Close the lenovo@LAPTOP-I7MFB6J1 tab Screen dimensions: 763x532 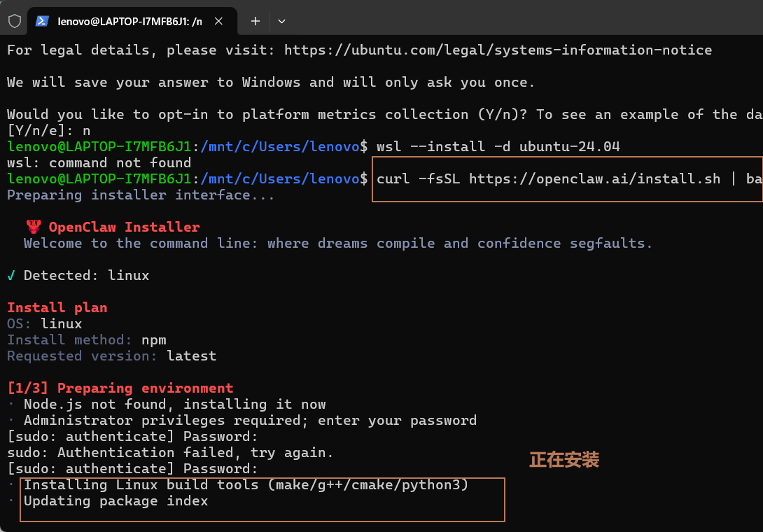(x=219, y=21)
